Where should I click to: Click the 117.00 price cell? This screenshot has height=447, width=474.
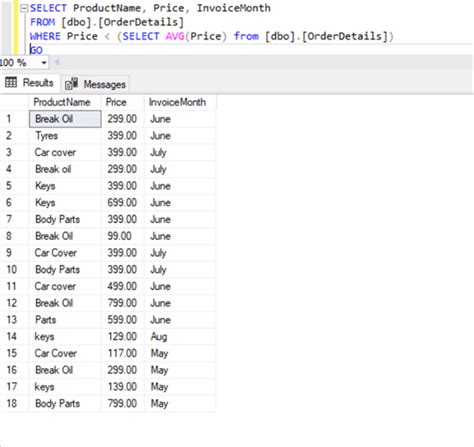[123, 353]
